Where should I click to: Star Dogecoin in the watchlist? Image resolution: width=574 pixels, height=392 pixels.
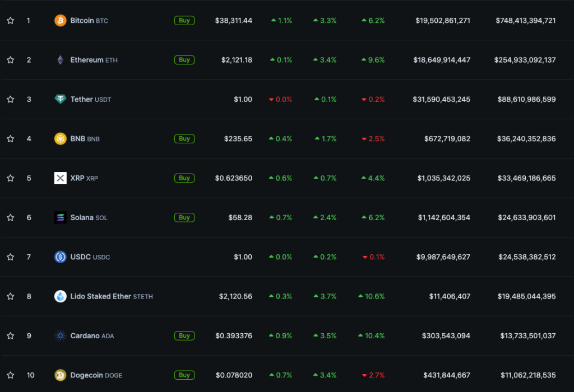coord(10,375)
